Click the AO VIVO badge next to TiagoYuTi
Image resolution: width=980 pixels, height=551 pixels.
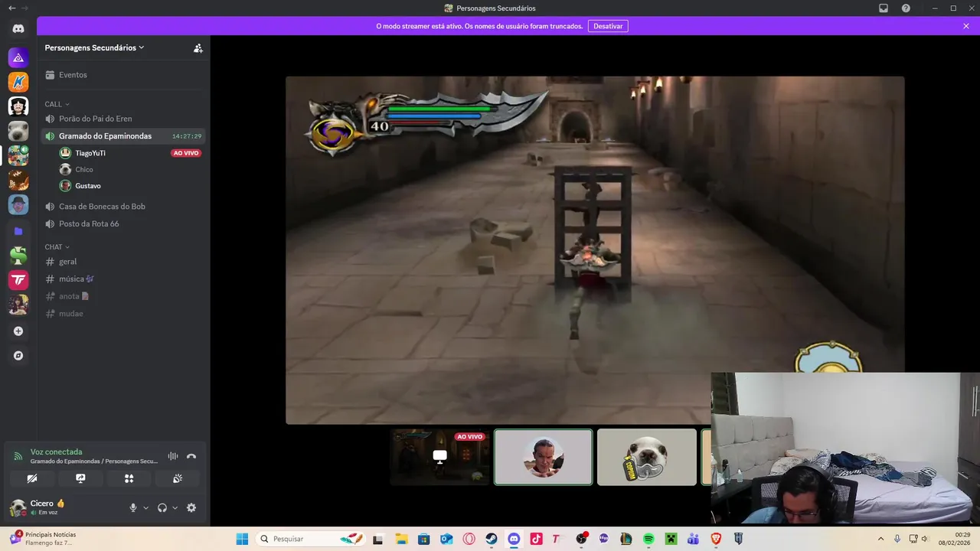[186, 153]
